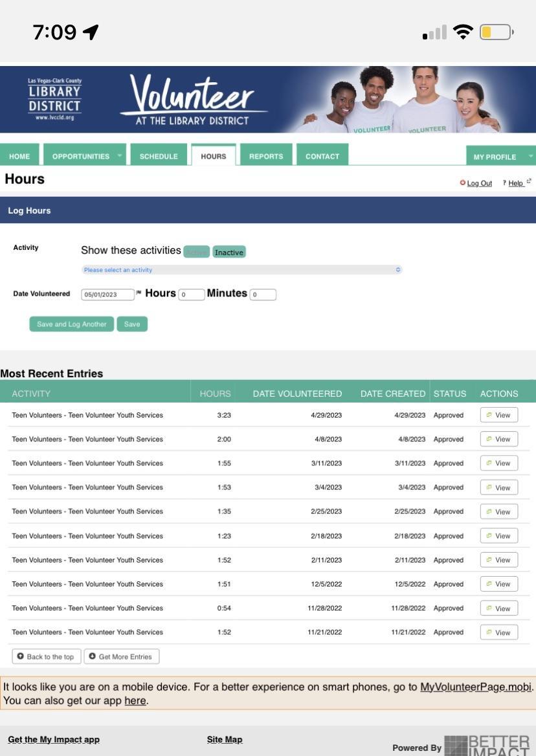Open the CONTACT tab
This screenshot has height=756, width=536.
click(322, 156)
